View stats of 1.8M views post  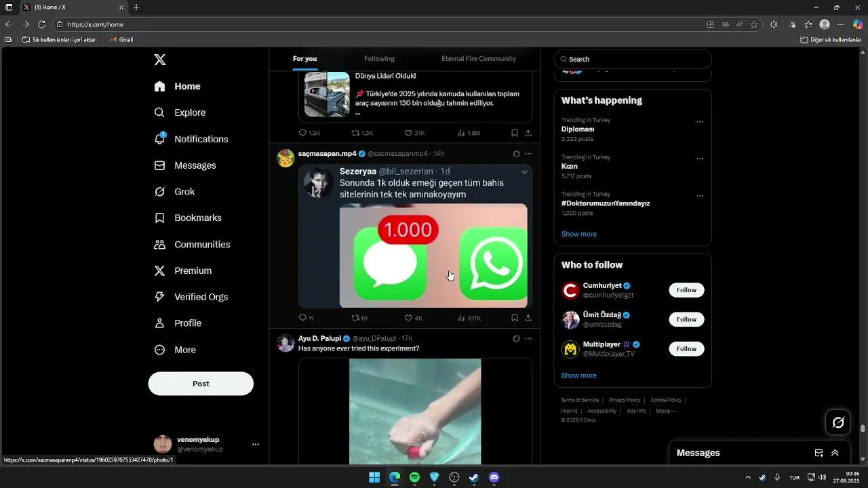pos(469,134)
